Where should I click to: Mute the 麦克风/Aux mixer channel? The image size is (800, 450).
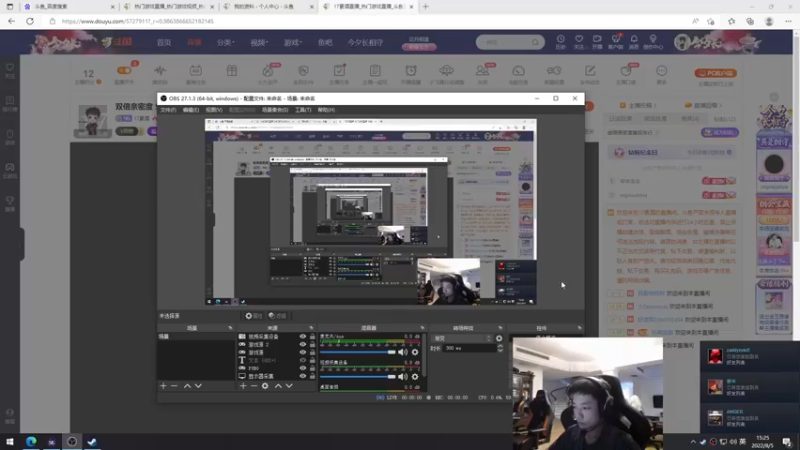pos(403,352)
